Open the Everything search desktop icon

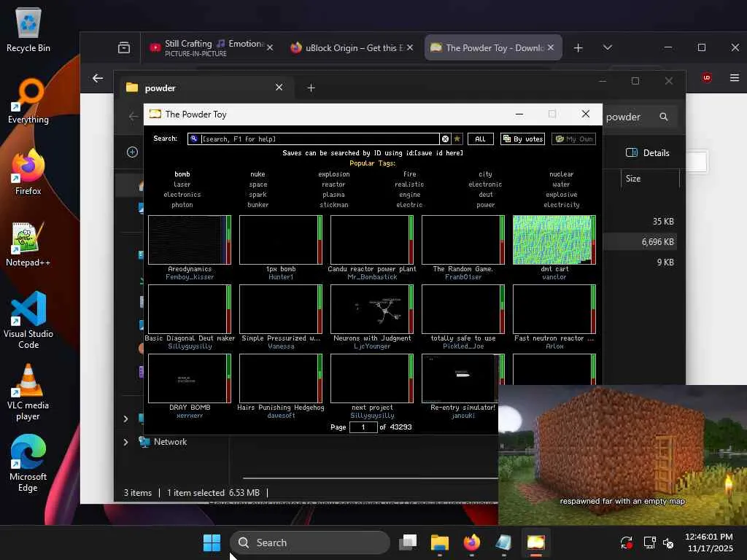tap(28, 101)
